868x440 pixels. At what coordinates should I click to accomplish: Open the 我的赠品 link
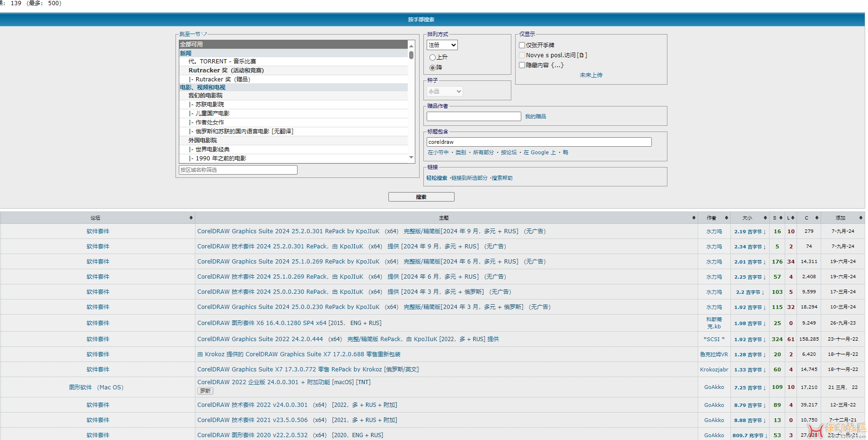click(535, 116)
